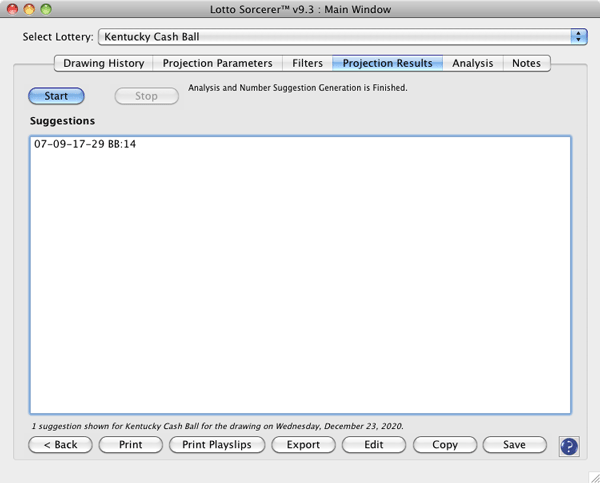Click the window resize grip corner
The height and width of the screenshot is (483, 600).
(x=592, y=476)
